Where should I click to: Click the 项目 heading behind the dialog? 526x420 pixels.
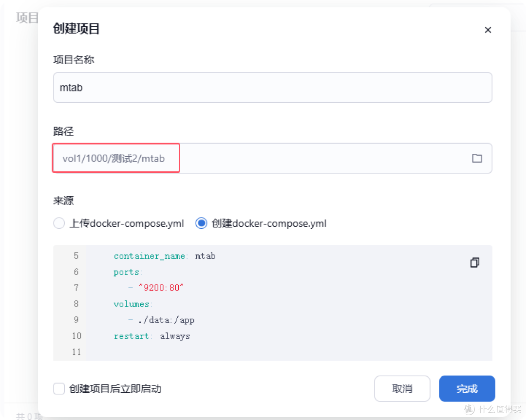[27, 18]
